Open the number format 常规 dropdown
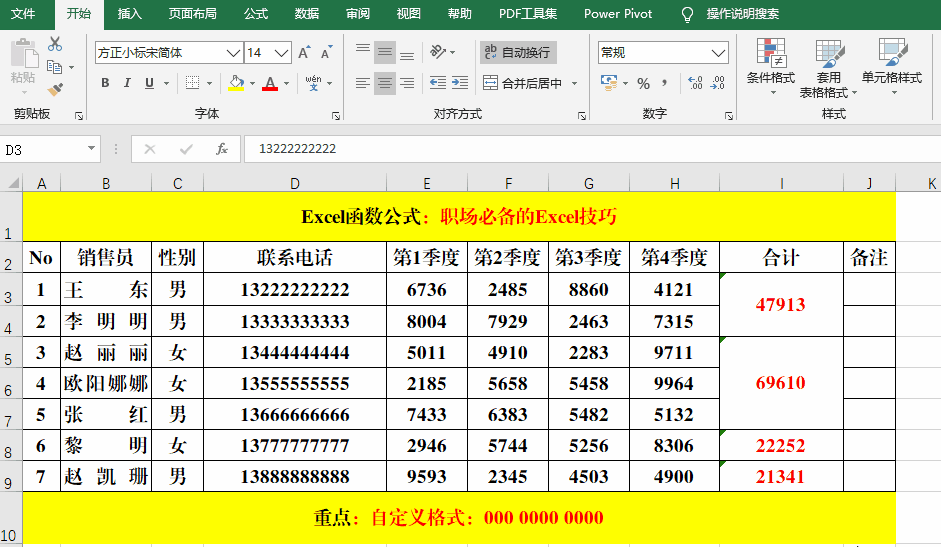 718,53
